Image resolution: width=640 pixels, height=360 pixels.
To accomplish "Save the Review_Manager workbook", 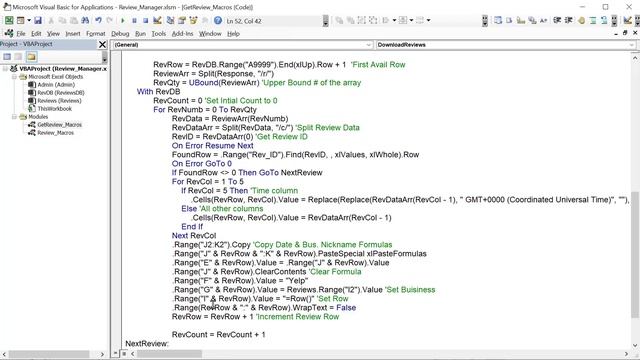I will [38, 20].
